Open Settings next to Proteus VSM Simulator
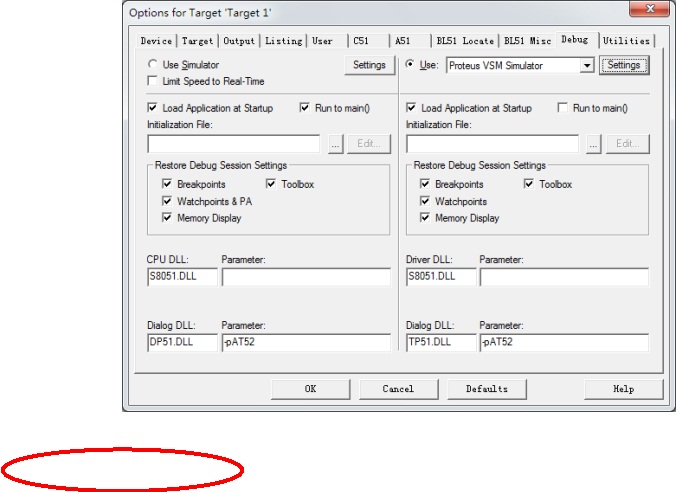The width and height of the screenshot is (676, 492). [x=624, y=65]
